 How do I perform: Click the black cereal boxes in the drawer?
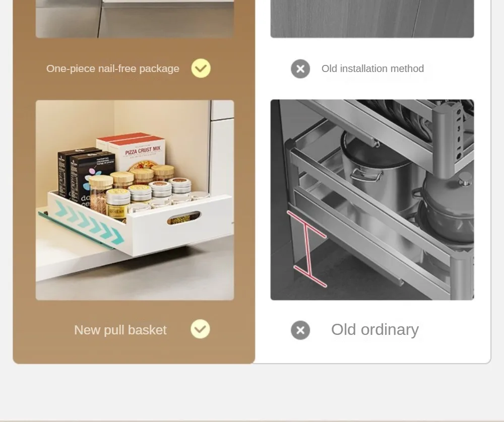coord(85,175)
